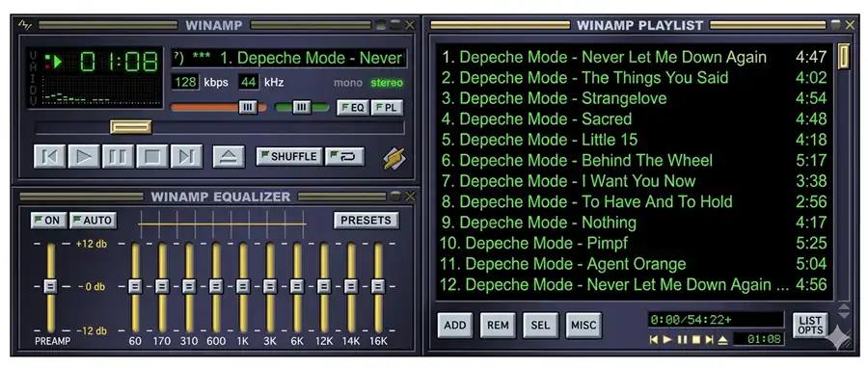Click the 170 Hz equalizer band slider
Viewport: 868px width, 368px height.
[x=162, y=286]
